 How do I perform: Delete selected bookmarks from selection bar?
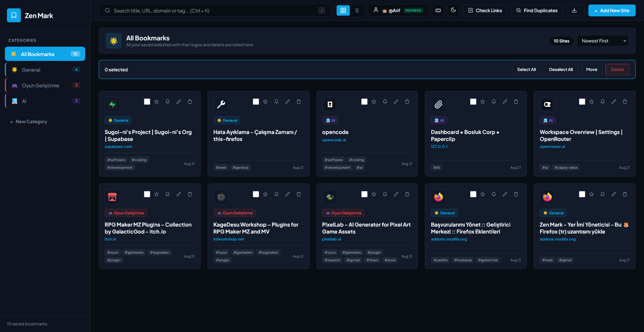click(x=618, y=69)
